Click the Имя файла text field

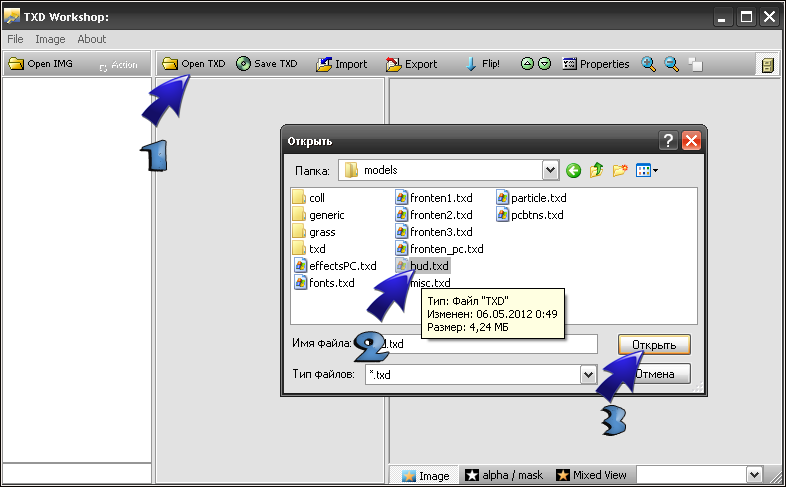click(x=482, y=344)
